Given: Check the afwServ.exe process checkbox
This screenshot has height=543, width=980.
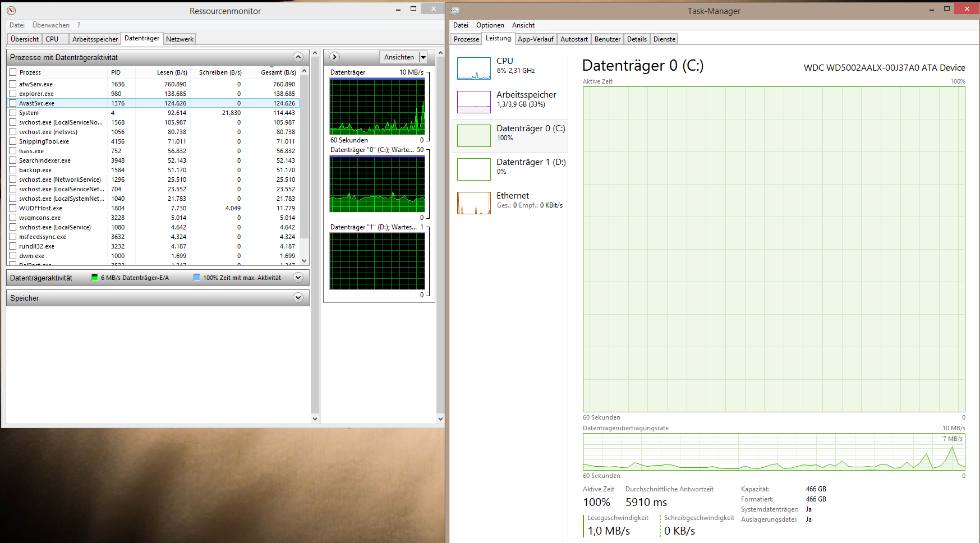Looking at the screenshot, I should click(13, 84).
